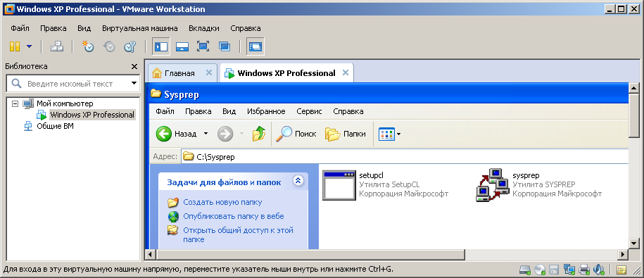Open VMware Файл menu

pos(20,28)
